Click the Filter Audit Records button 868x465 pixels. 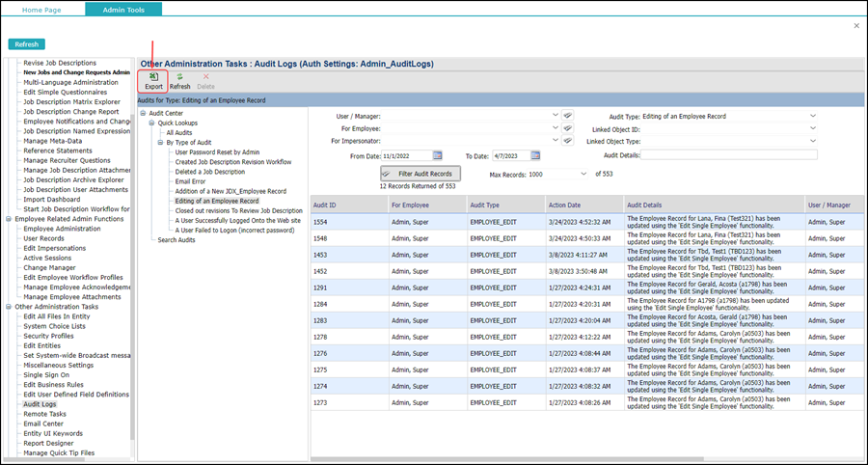tap(420, 174)
